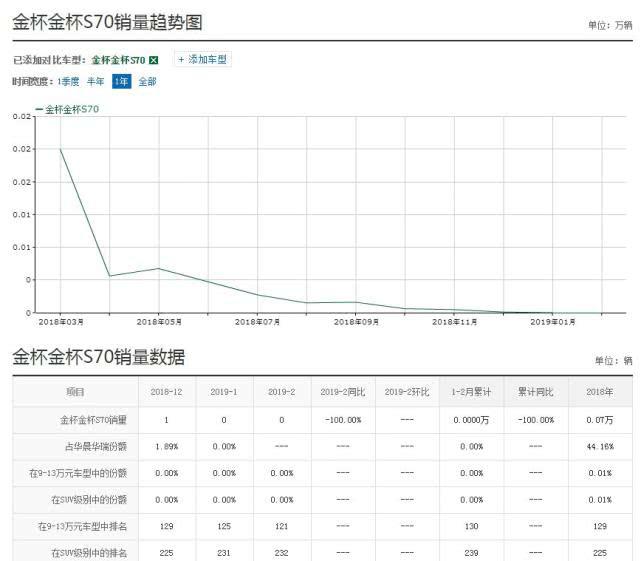Remove 金杯金杯S70 with the green X icon
The image size is (641, 561).
[153, 60]
